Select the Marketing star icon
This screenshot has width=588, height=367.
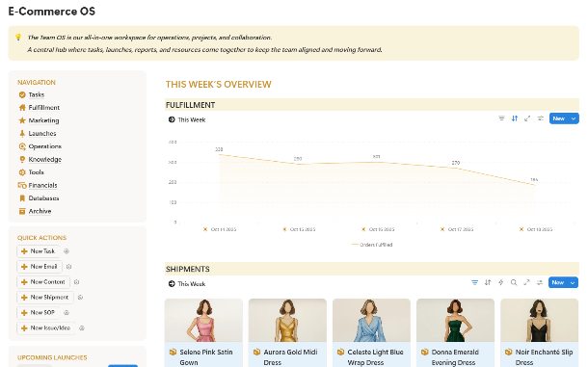[x=22, y=120]
